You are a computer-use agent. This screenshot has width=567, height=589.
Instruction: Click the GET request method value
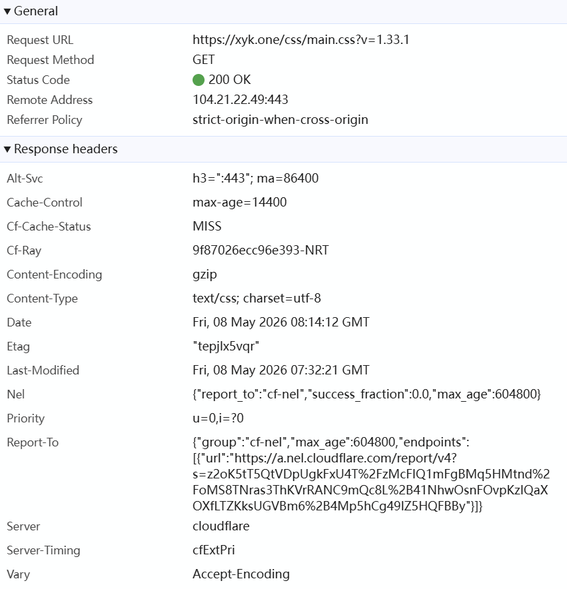pos(203,59)
